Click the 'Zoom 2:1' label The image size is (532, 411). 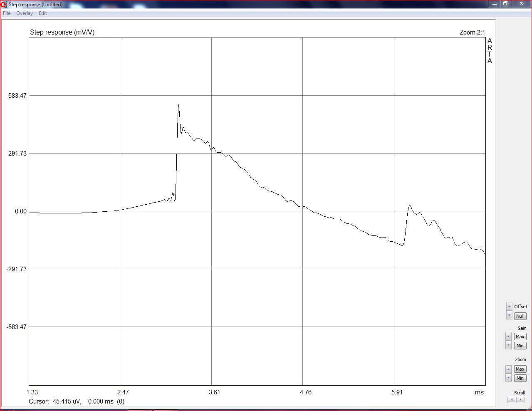tap(472, 32)
